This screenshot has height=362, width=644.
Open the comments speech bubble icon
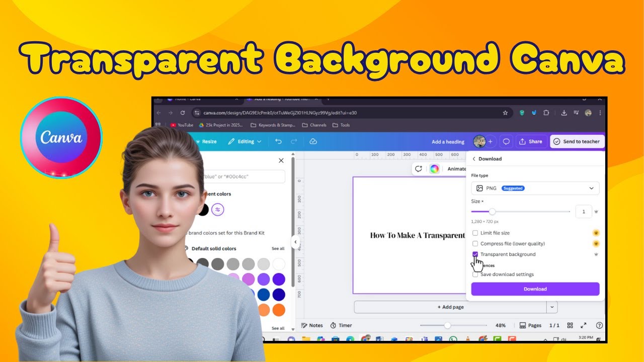coord(506,142)
